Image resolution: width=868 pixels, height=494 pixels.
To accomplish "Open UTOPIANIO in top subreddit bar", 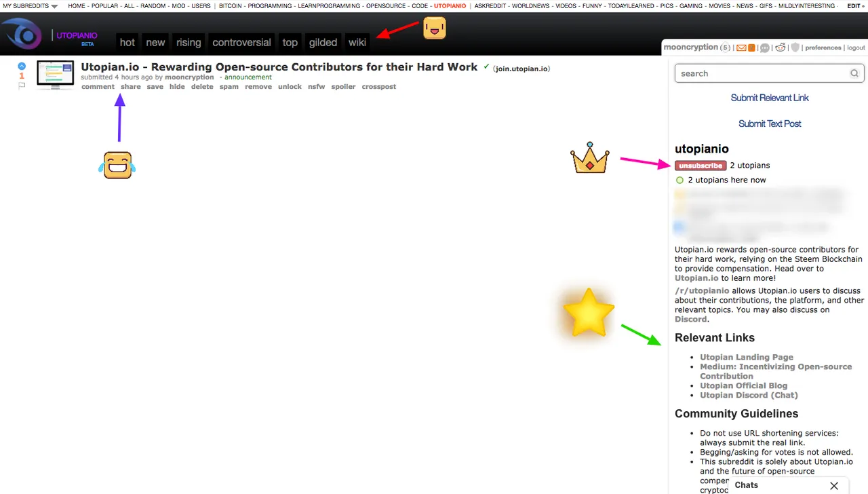I will (450, 5).
